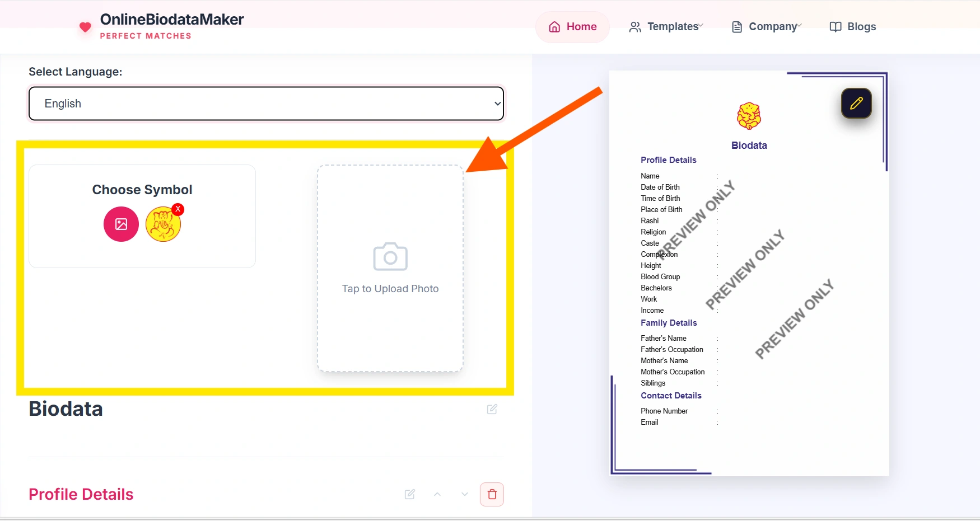The width and height of the screenshot is (980, 521).
Task: Select the pink image upload symbol icon
Action: [x=120, y=224]
